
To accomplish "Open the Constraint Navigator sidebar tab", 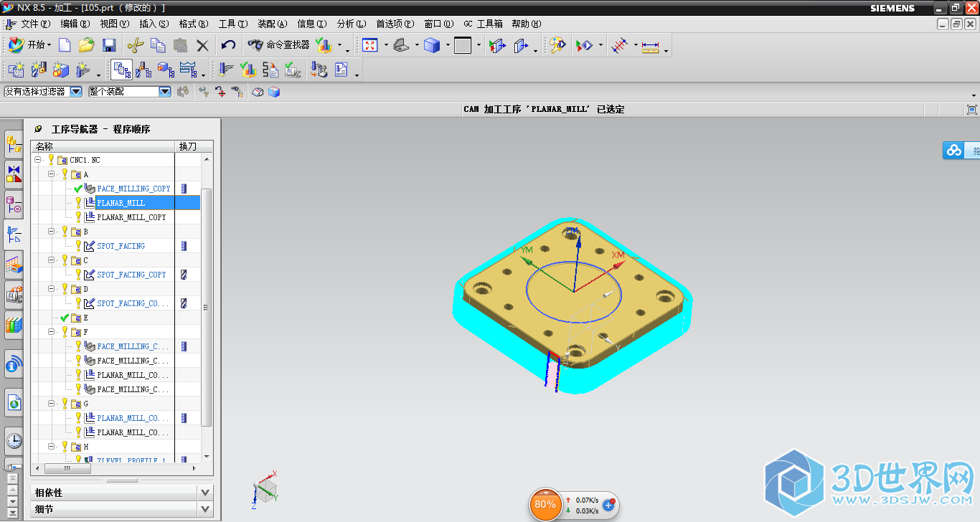I will 14,173.
